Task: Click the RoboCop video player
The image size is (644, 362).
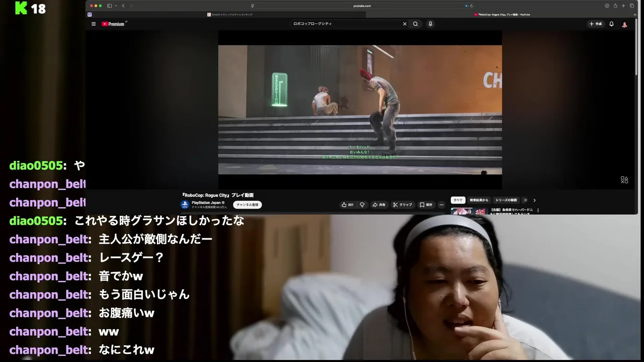Action: point(360,110)
